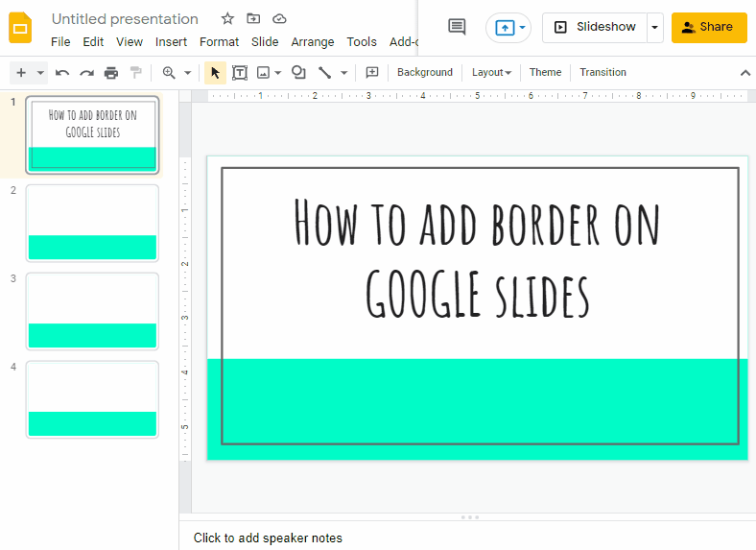Click the Transition button

(x=602, y=72)
